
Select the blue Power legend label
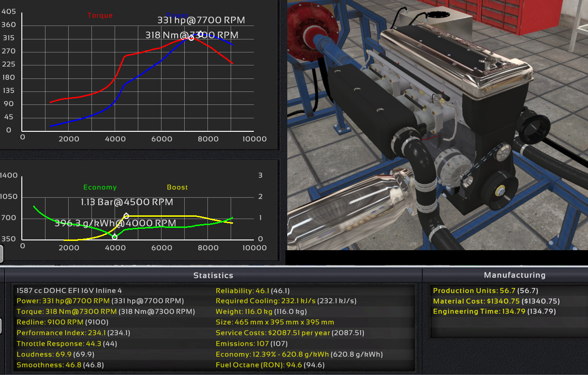(177, 15)
